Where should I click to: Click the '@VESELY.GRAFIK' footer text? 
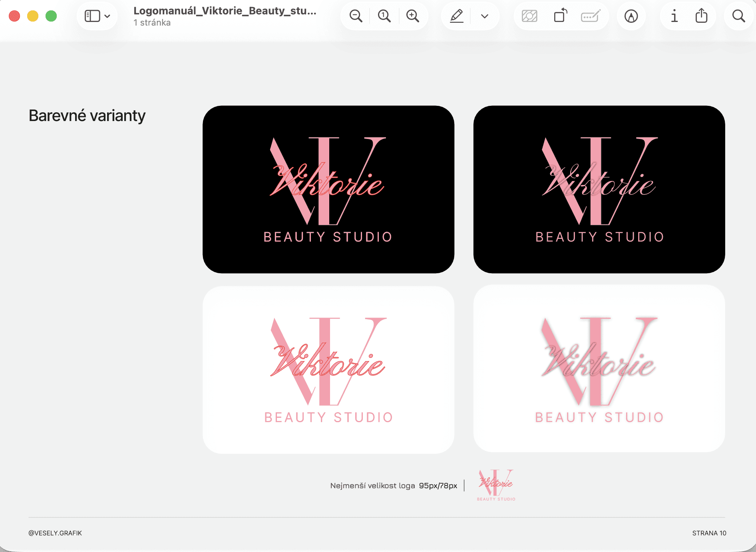55,533
